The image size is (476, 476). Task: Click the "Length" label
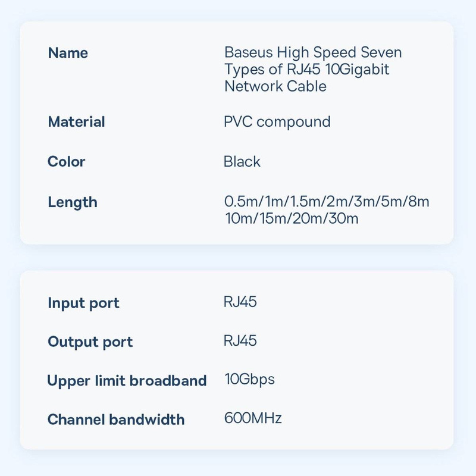pos(73,202)
